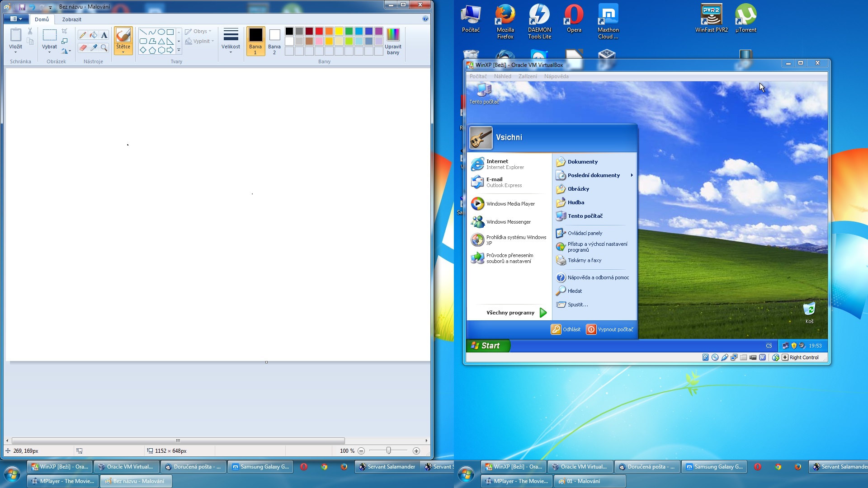Click zoom in plus button in Paint
Image resolution: width=868 pixels, height=488 pixels.
(x=416, y=451)
